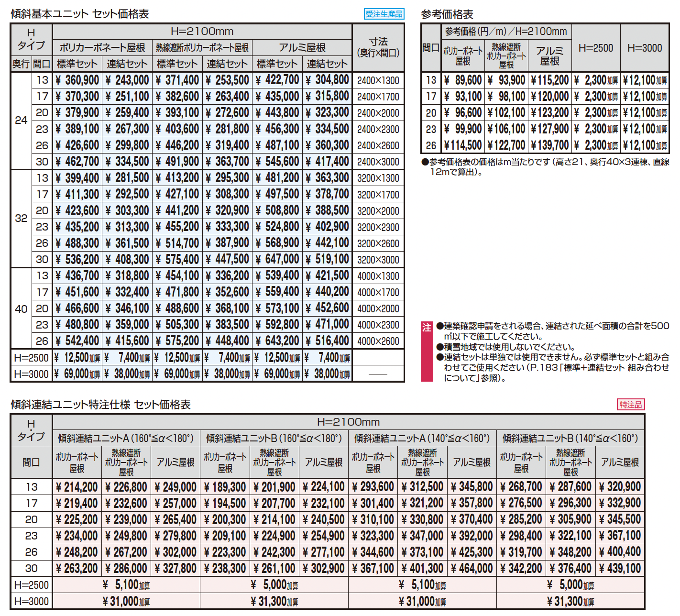
Task: Click the price ¥439,100 cell
Action: click(620, 569)
